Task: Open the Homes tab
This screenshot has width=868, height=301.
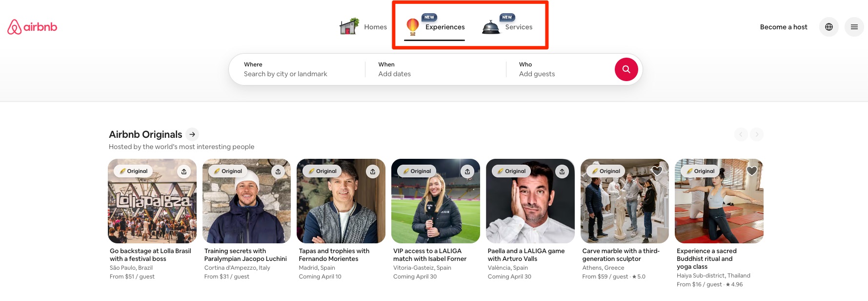Action: pyautogui.click(x=363, y=27)
